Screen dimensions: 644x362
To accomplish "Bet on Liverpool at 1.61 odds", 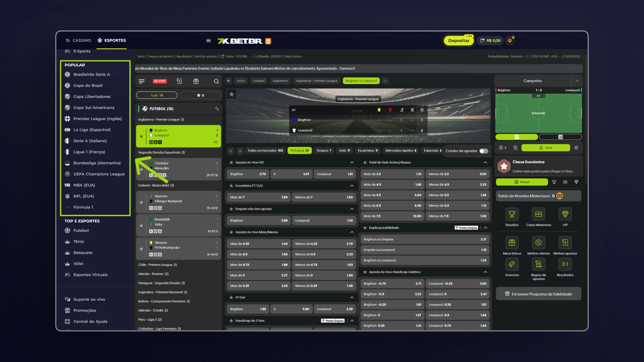I will 334,174.
